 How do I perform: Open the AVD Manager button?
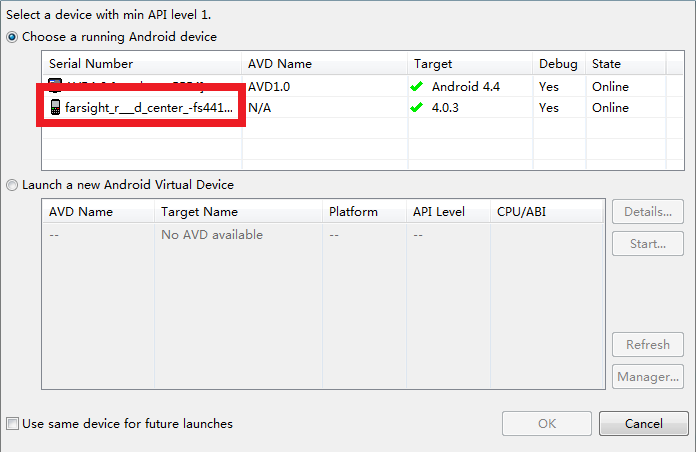point(648,377)
